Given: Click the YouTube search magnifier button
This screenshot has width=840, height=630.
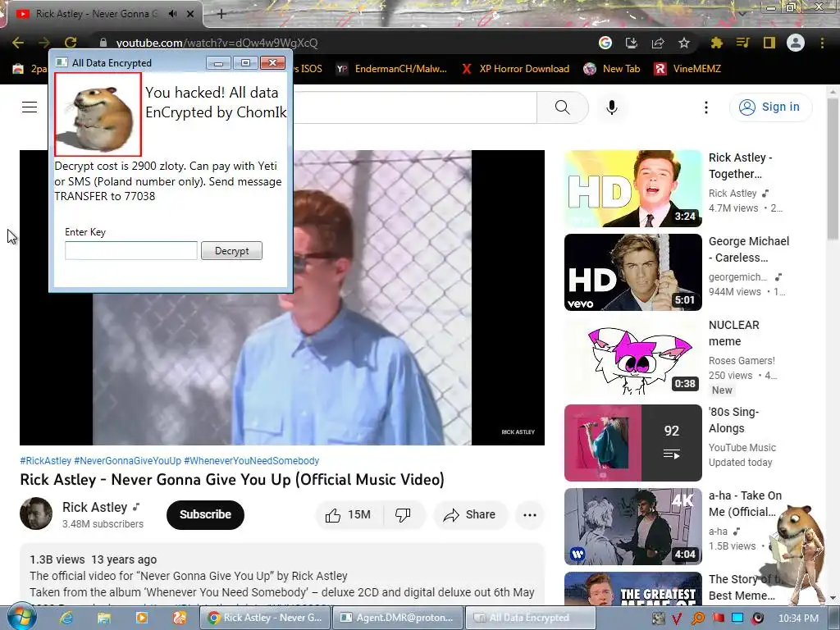Looking at the screenshot, I should (x=563, y=107).
